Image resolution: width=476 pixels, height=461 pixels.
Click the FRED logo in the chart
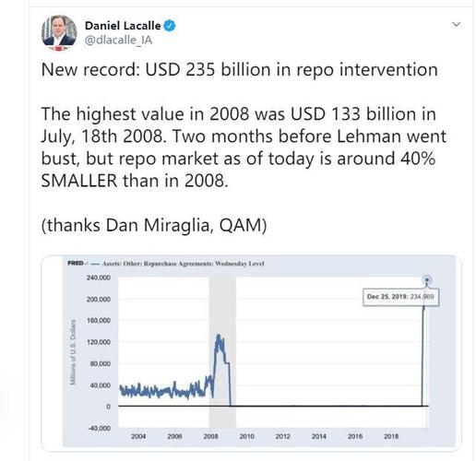point(76,263)
